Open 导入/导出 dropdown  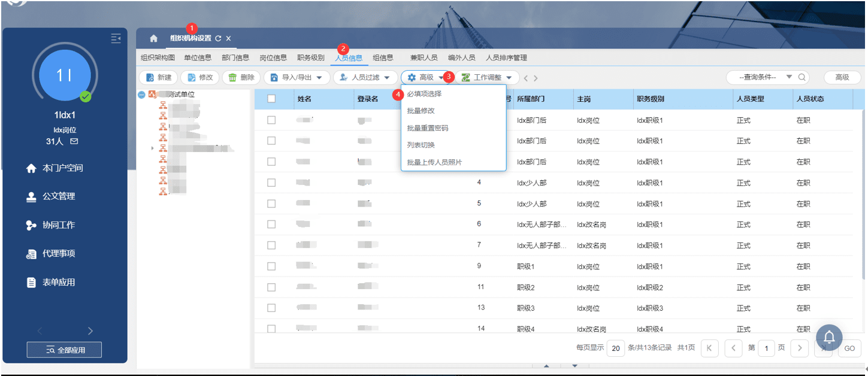tap(297, 77)
